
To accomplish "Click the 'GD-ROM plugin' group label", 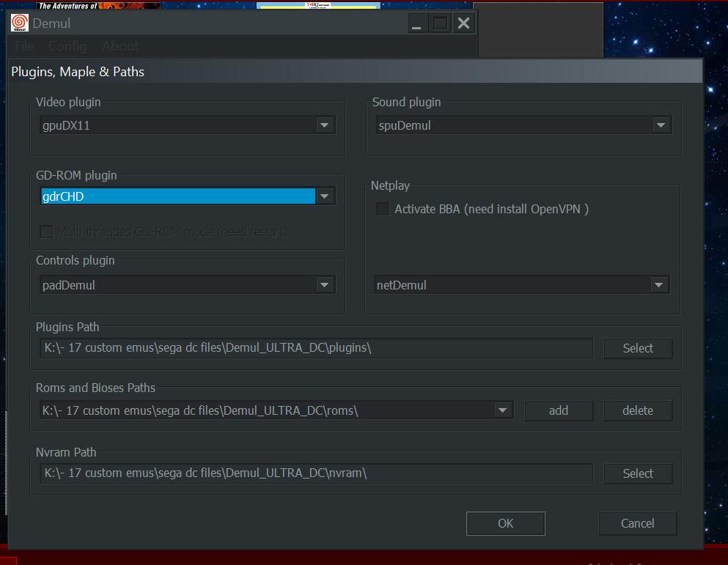I will [76, 175].
